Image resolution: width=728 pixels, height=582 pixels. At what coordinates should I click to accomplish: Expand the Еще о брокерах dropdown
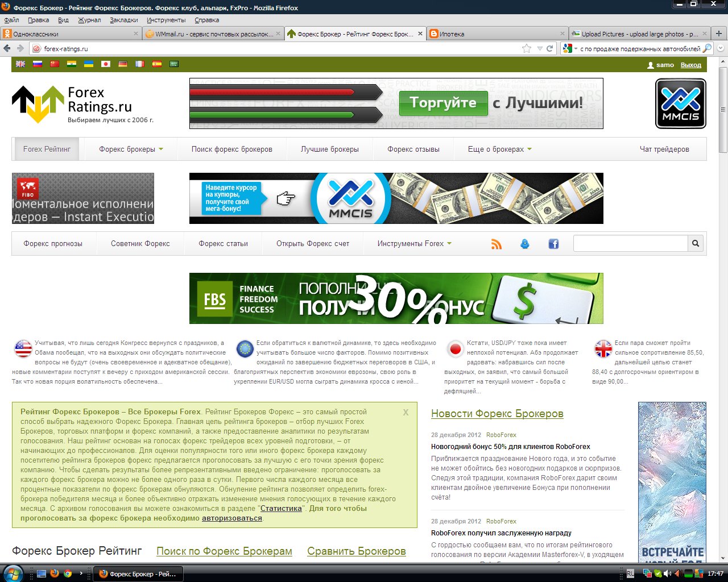pyautogui.click(x=499, y=149)
